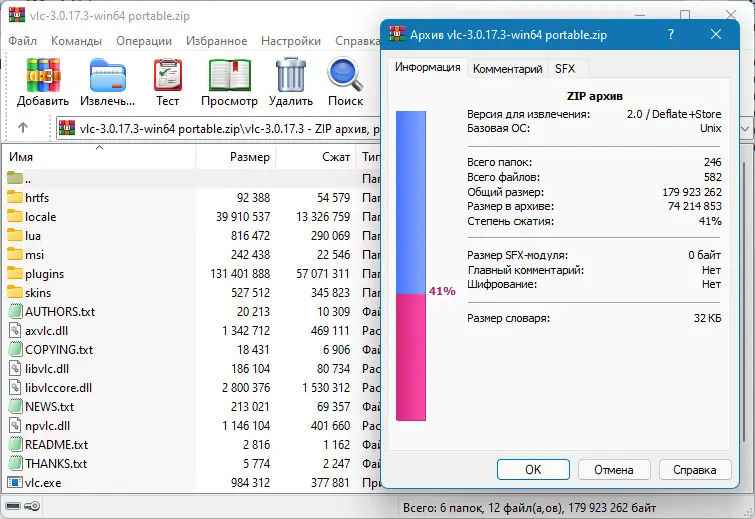Click the Тест (Test) toolbar icon

click(168, 75)
